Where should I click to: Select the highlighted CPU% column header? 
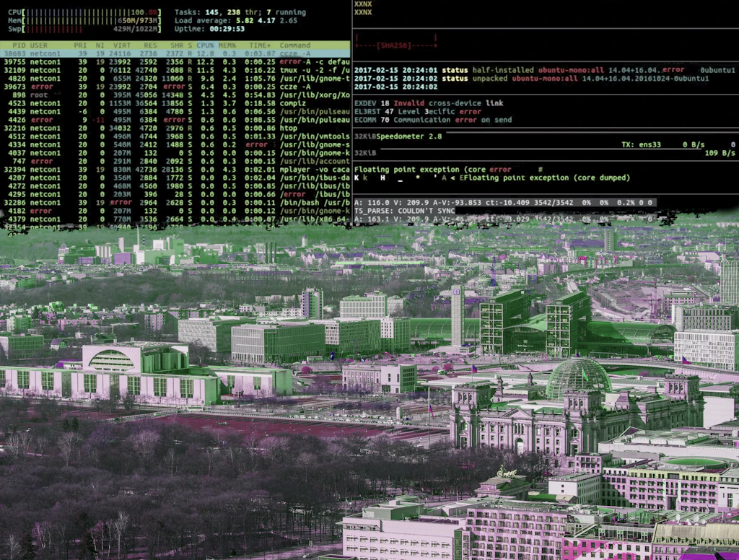(x=205, y=45)
